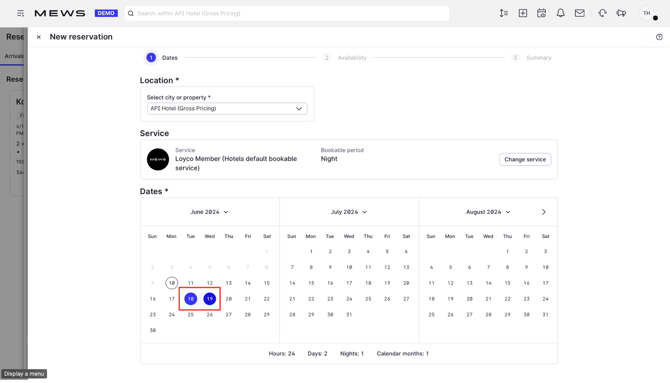This screenshot has width=670, height=383.
Task: Go to the Summary step
Action: pyautogui.click(x=532, y=58)
